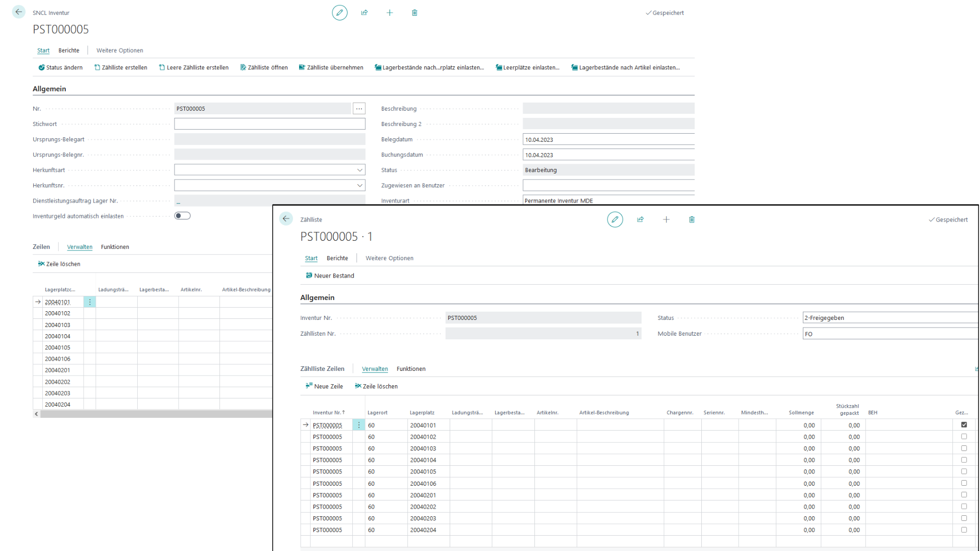Open Start tab in Zählliste window
980x551 pixels.
(x=311, y=258)
